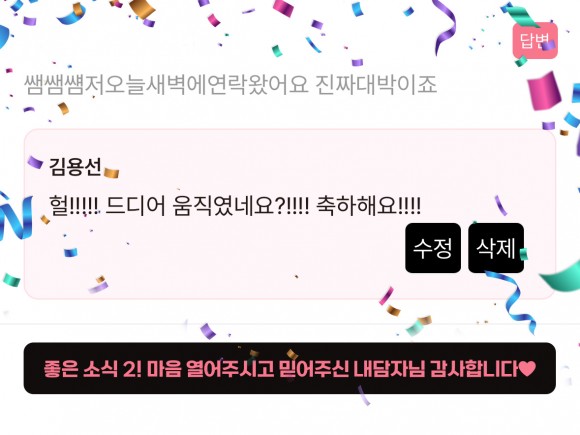
Task: Click empty area of the pink comment box
Action: 222,259
